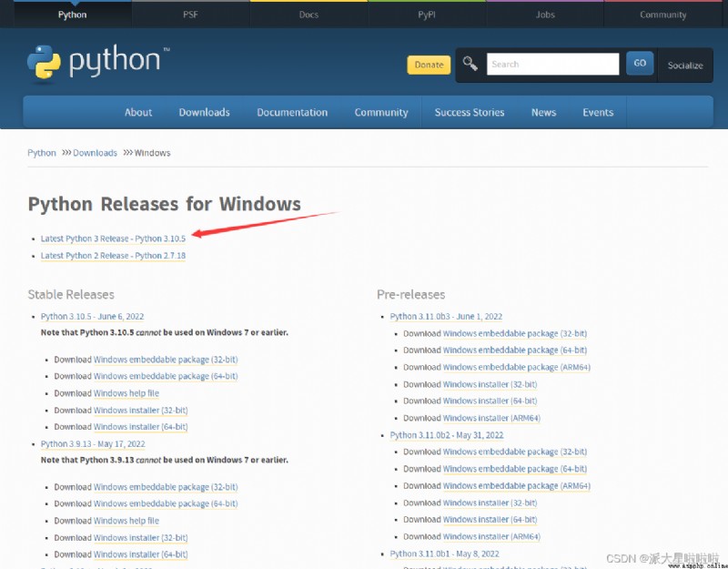Download Python 3.11.0b2 Windows embeddable package (64-bit)

515,469
